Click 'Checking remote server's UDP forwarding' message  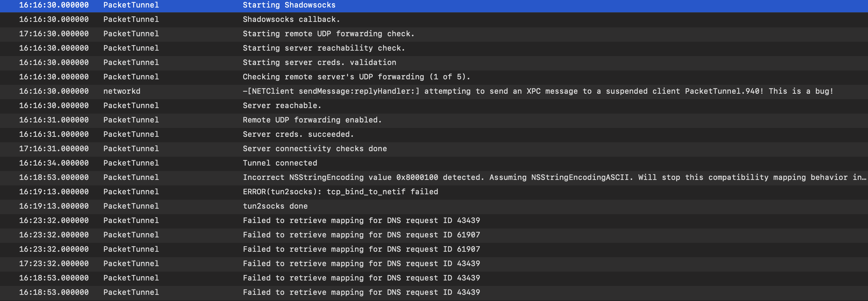[357, 77]
